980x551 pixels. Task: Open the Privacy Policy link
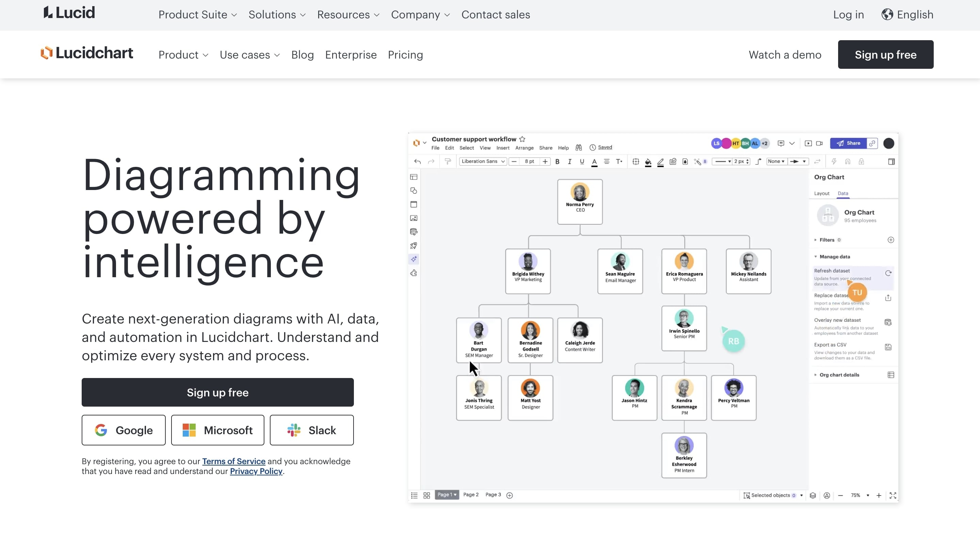256,471
